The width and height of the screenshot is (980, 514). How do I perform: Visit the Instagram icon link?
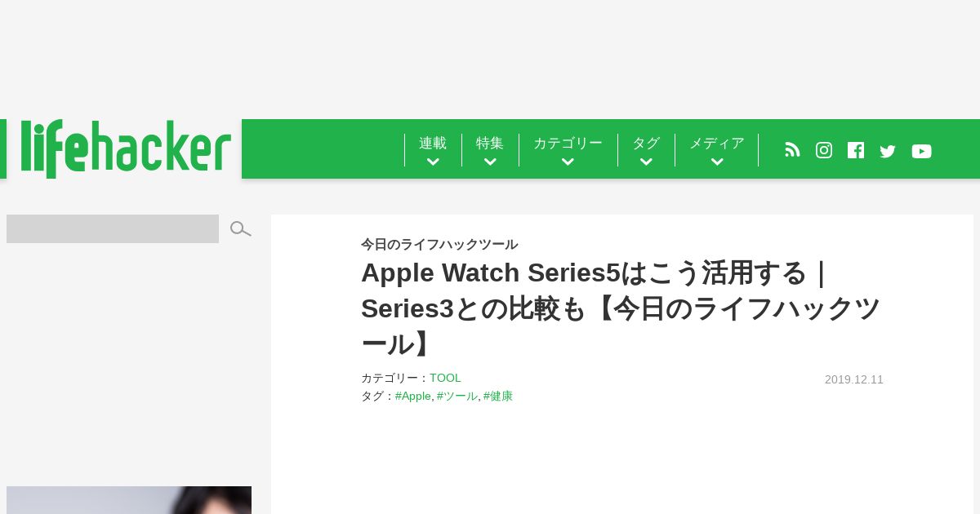(x=824, y=150)
